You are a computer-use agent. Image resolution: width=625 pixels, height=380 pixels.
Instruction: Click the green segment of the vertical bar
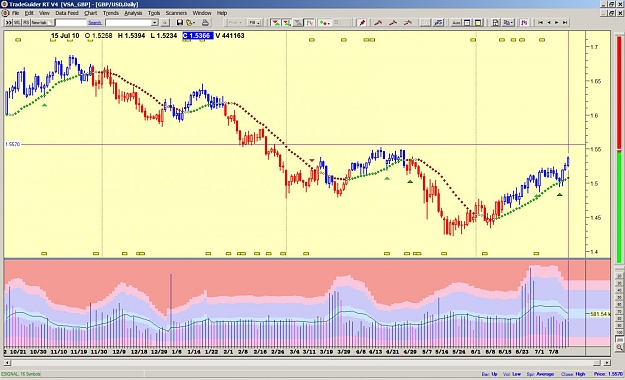(619, 207)
